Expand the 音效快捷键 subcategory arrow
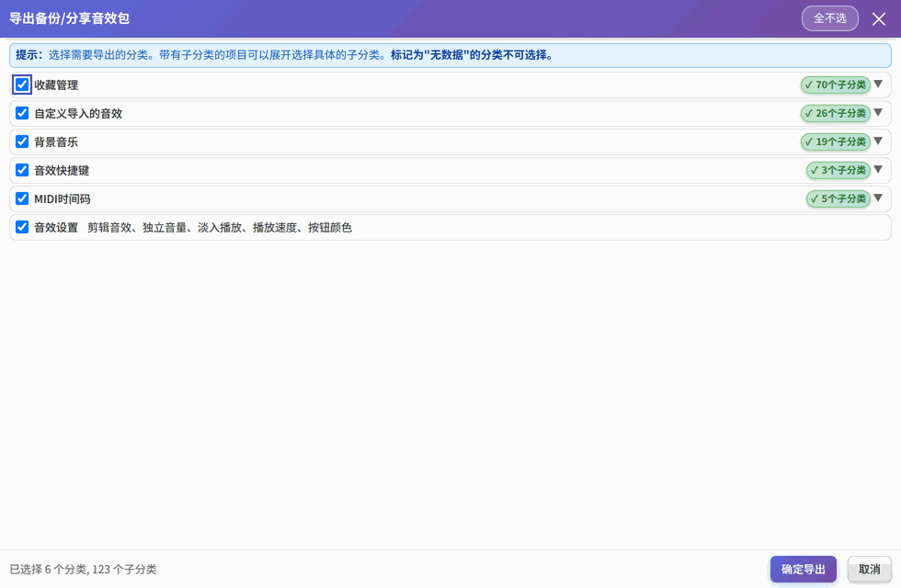Image resolution: width=901 pixels, height=588 pixels. click(878, 169)
